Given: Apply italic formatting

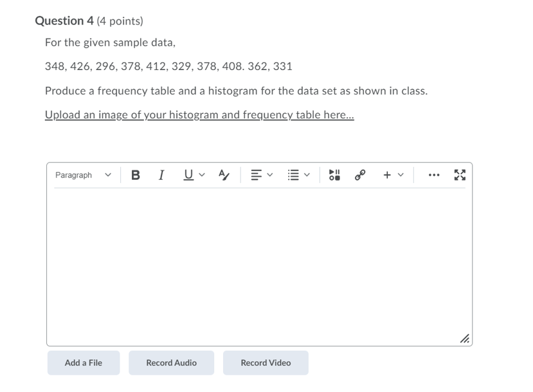Looking at the screenshot, I should (x=161, y=174).
